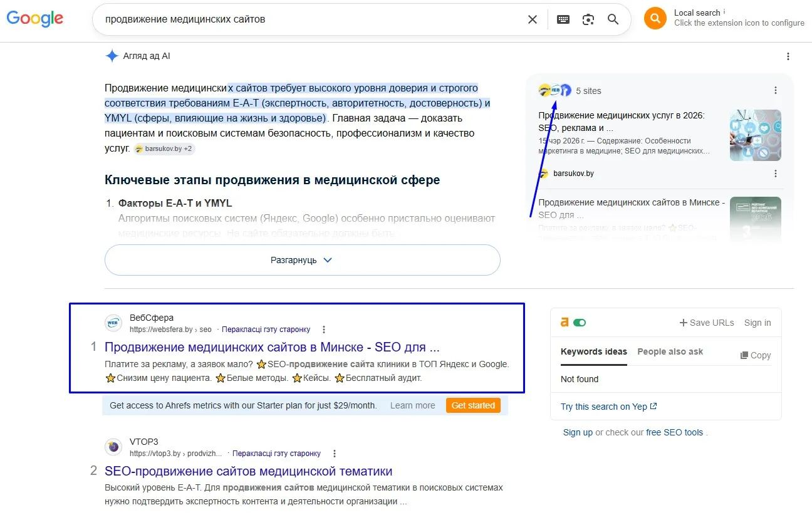Screen dimensions: 812x525
Task: Click the orange Local search extension icon
Action: (655, 18)
